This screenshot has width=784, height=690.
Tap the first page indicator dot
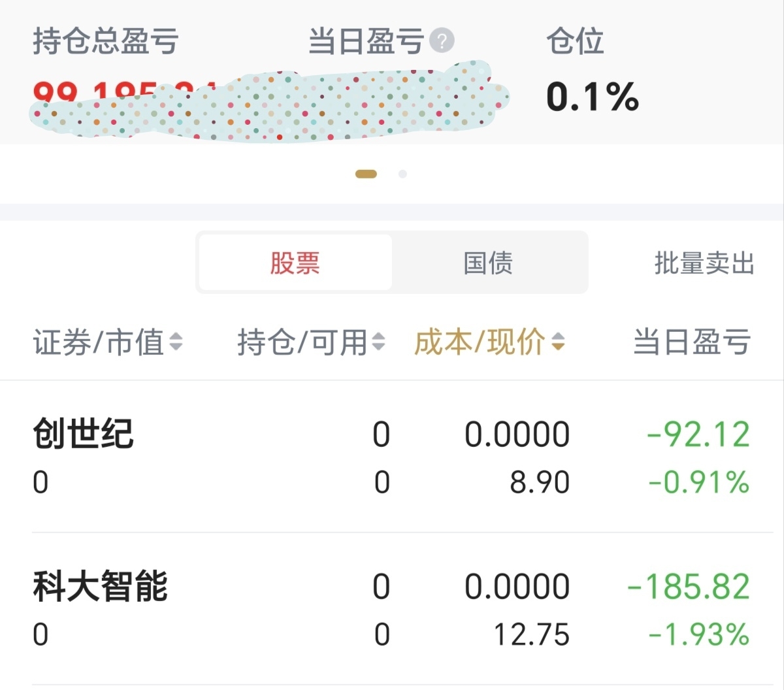coord(366,174)
